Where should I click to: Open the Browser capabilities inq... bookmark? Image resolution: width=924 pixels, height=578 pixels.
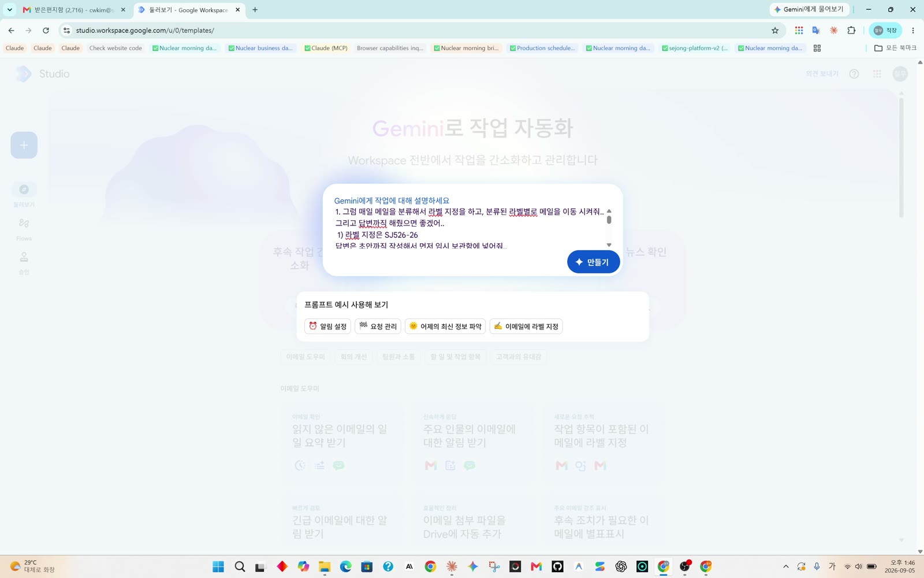pyautogui.click(x=390, y=48)
